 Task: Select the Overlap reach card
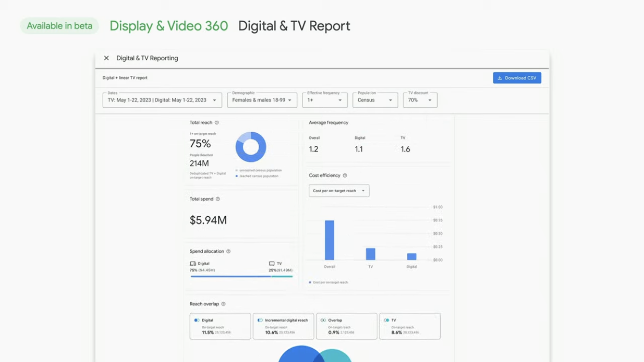click(x=347, y=326)
